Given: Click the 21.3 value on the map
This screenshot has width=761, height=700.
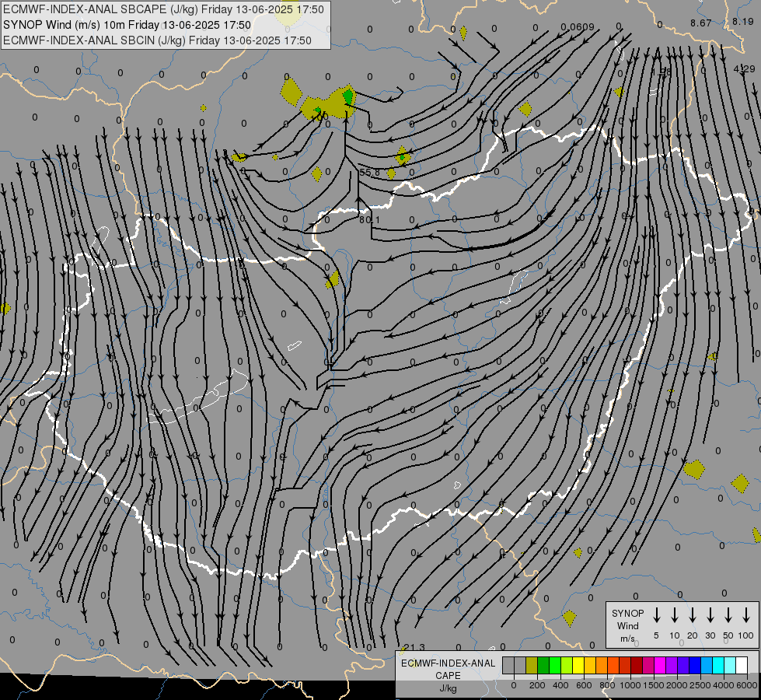Looking at the screenshot, I should coord(414,647).
